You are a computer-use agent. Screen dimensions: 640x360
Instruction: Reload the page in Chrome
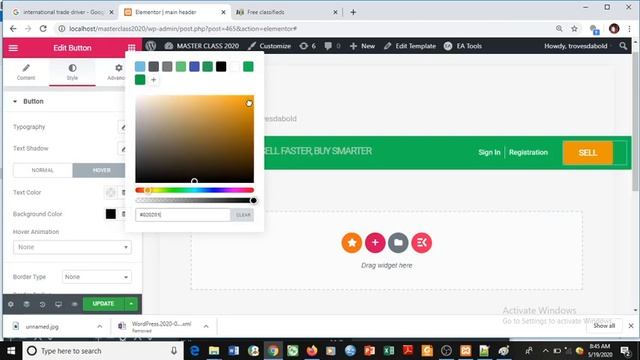tap(43, 29)
